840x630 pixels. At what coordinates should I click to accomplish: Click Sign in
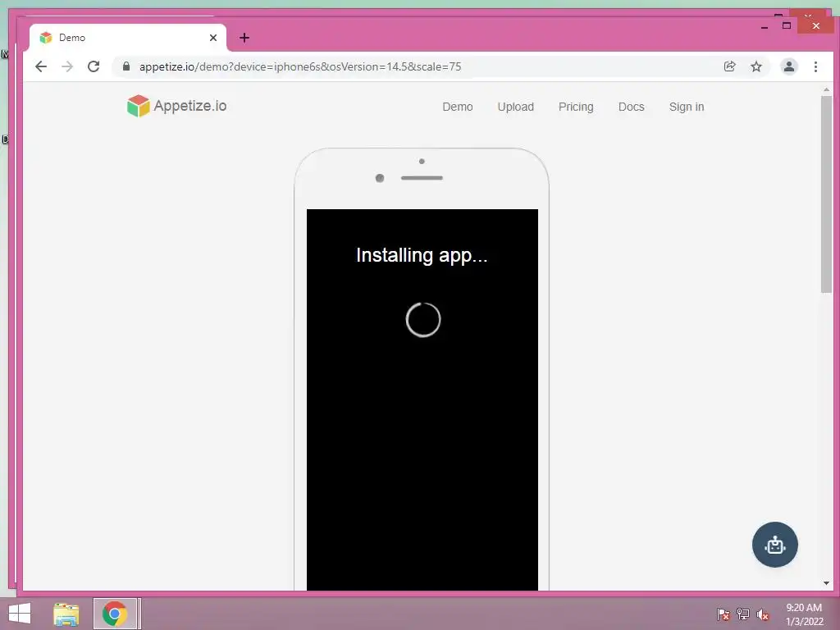click(687, 107)
